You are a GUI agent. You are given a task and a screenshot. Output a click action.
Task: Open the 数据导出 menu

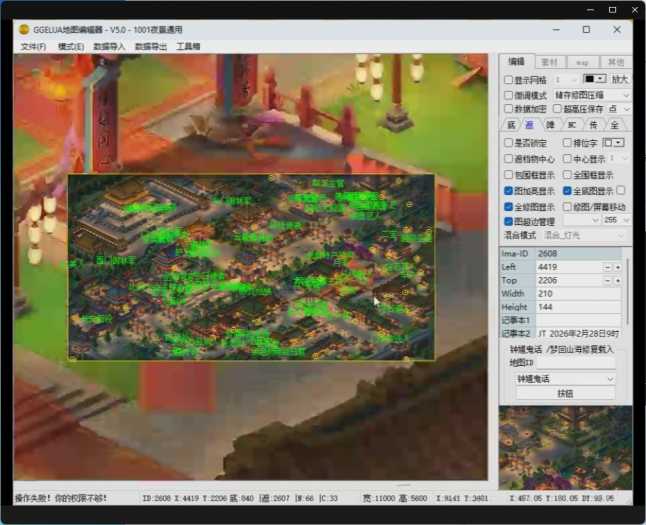[x=151, y=47]
